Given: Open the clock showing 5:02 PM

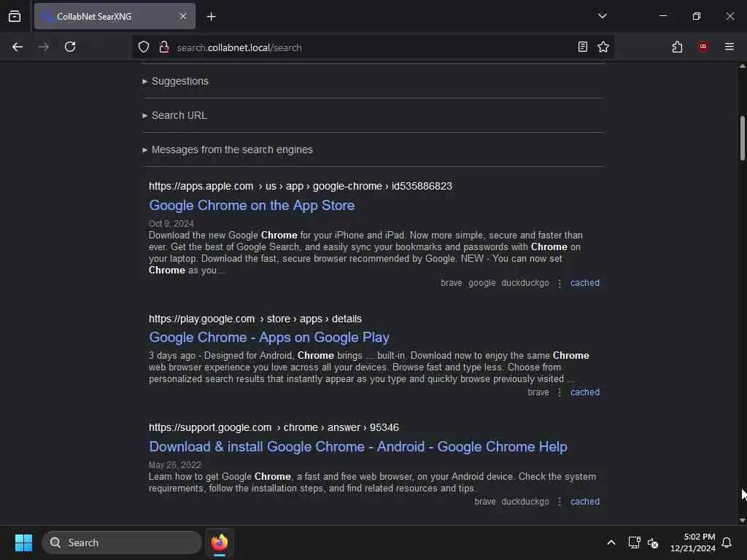Looking at the screenshot, I should pos(693,542).
